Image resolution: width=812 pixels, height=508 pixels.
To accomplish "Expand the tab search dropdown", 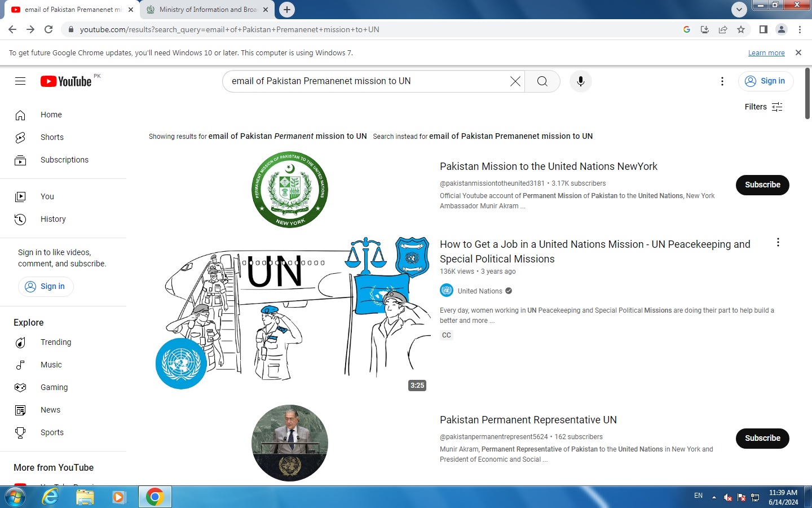I will click(739, 10).
